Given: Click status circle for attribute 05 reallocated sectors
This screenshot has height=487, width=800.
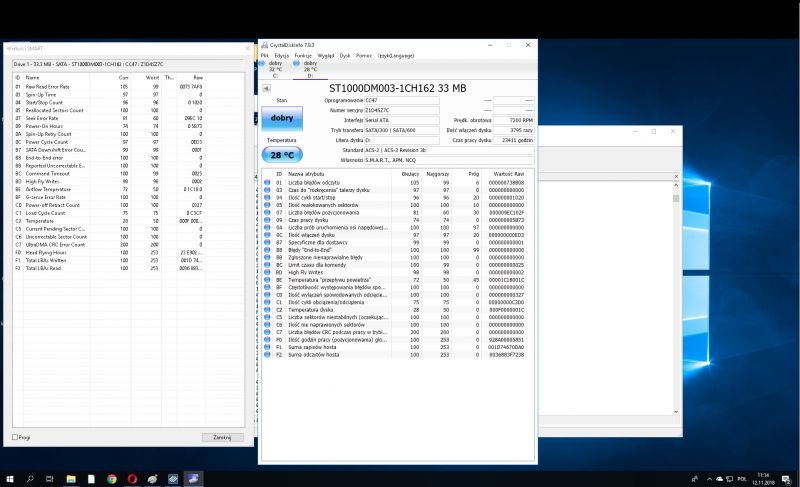Looking at the screenshot, I should [267, 205].
